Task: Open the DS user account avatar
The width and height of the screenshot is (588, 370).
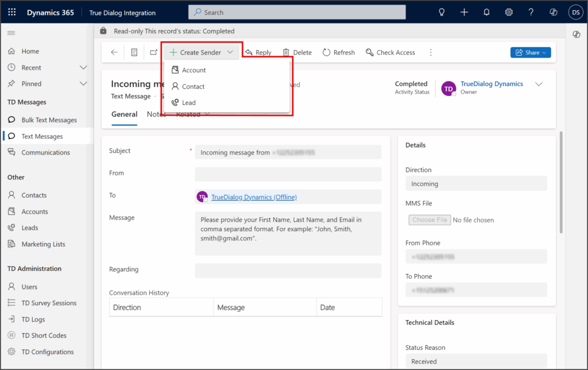Action: [x=576, y=13]
